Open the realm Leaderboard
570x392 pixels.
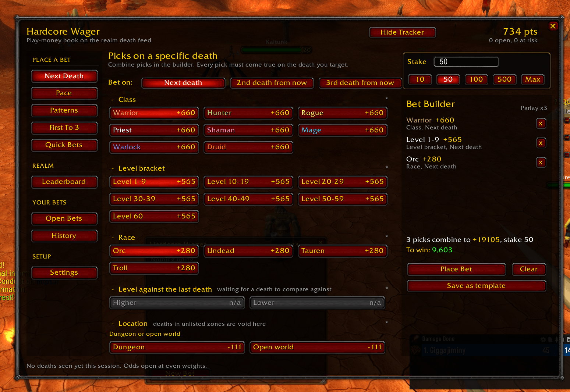point(64,182)
